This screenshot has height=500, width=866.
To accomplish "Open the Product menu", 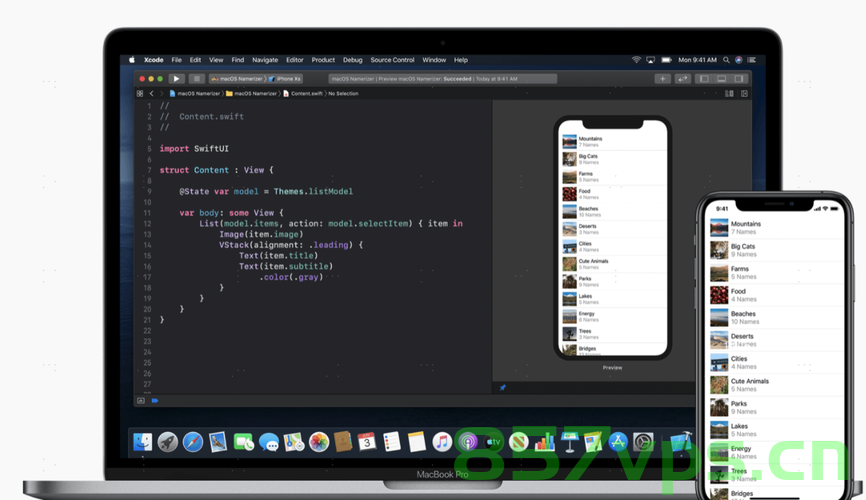I will tap(323, 60).
